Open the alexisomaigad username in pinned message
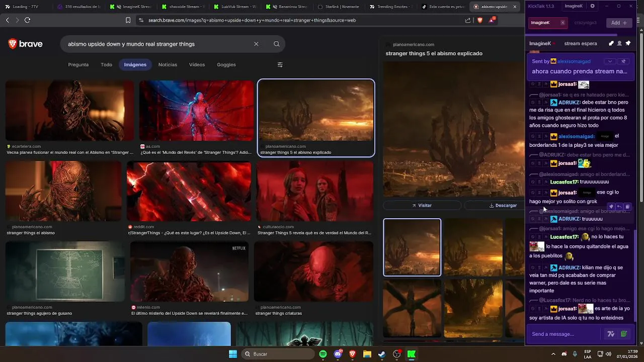The image size is (644, 362). 574,61
